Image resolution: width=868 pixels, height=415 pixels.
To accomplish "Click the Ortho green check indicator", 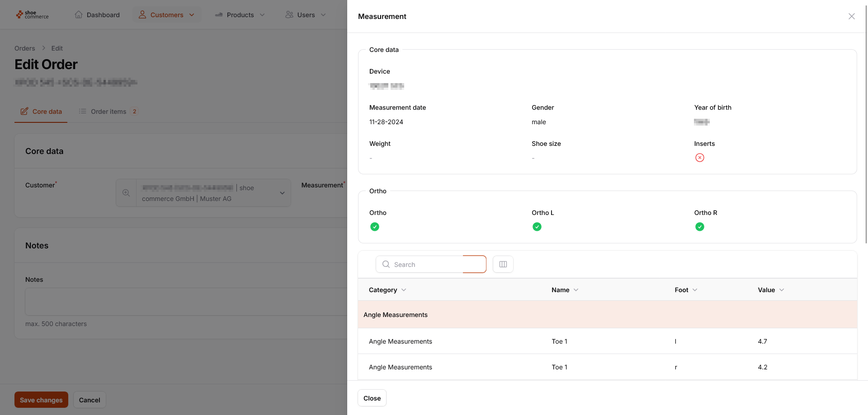I will click(374, 227).
